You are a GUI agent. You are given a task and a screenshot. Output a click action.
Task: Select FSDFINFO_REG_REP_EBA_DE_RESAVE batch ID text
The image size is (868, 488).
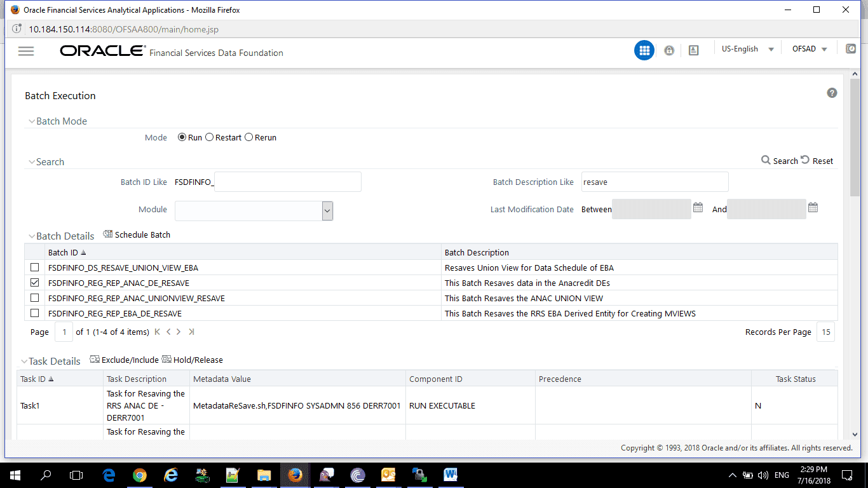pyautogui.click(x=115, y=313)
